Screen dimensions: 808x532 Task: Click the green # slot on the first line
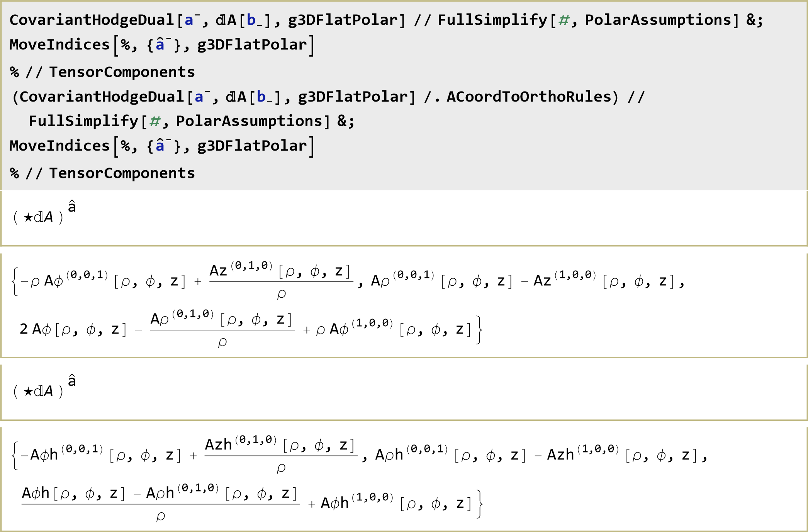(564, 20)
